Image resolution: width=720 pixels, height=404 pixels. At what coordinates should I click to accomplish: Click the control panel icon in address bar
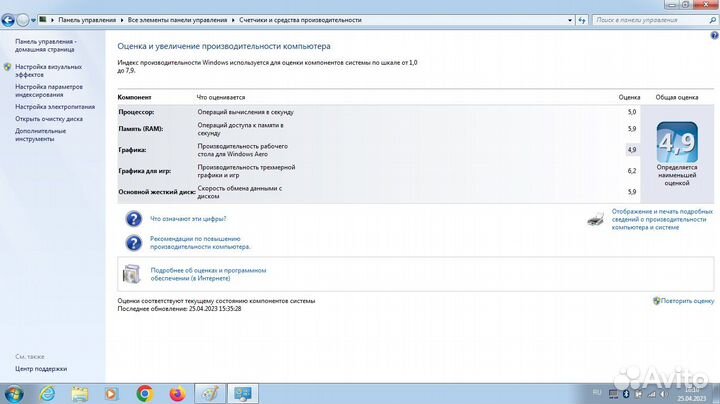tap(43, 20)
